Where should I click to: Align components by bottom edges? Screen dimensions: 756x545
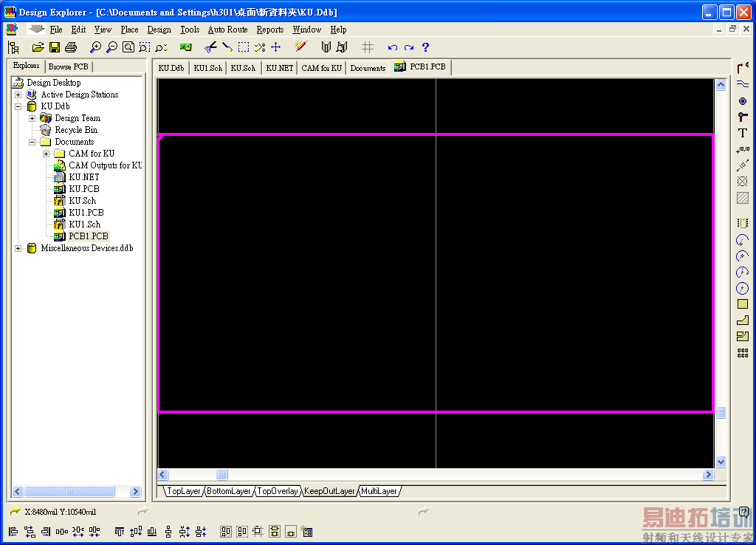coord(152,532)
